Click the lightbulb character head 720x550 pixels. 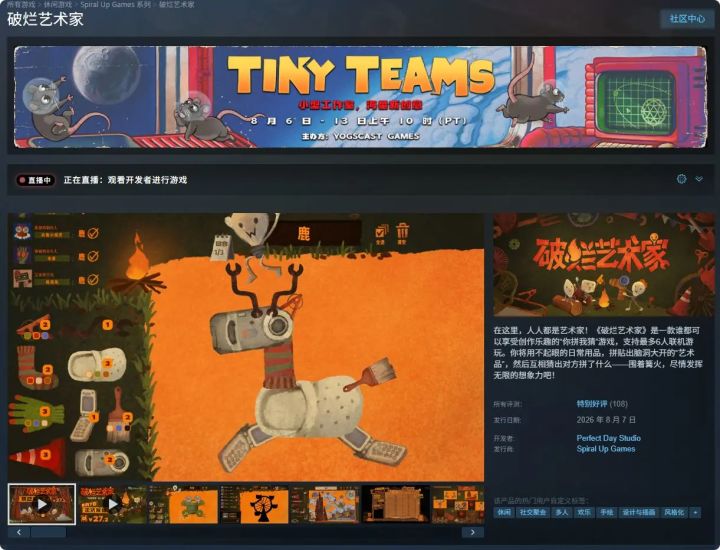(252, 229)
